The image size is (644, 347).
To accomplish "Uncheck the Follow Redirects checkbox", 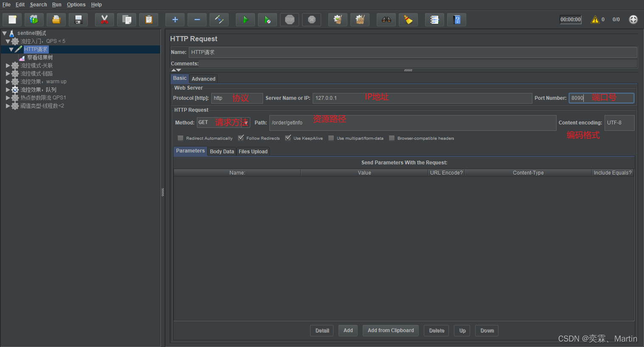I will (241, 138).
